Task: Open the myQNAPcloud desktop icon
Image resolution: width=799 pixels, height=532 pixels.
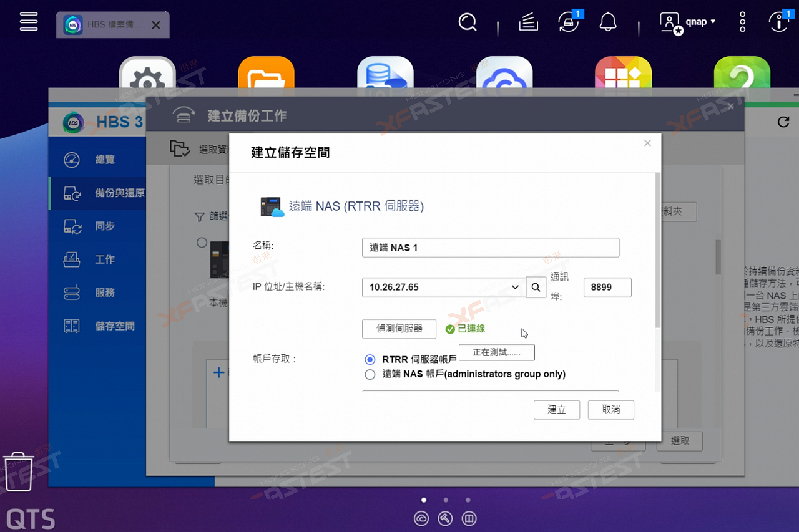Action: point(504,74)
